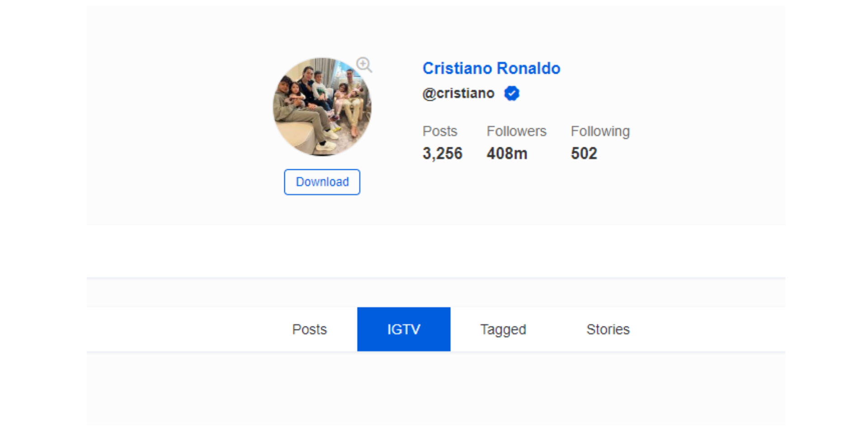Open the circular profile picture

[x=322, y=107]
